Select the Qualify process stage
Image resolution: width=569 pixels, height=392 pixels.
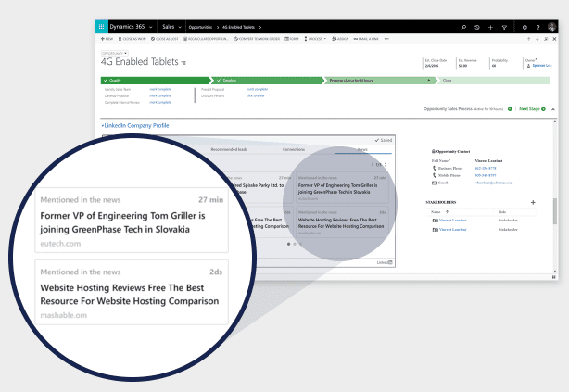click(156, 81)
